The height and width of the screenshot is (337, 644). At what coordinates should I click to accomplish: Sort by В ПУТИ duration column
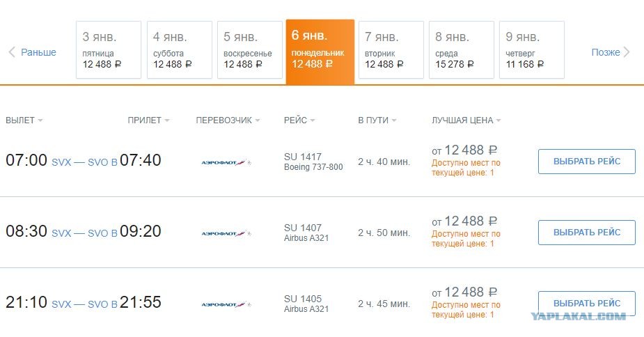(x=377, y=120)
